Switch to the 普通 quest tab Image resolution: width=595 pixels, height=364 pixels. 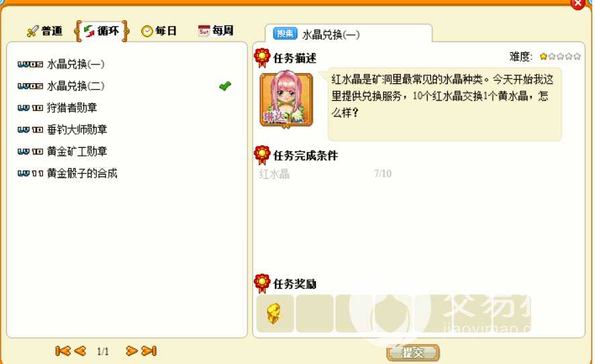click(x=45, y=31)
